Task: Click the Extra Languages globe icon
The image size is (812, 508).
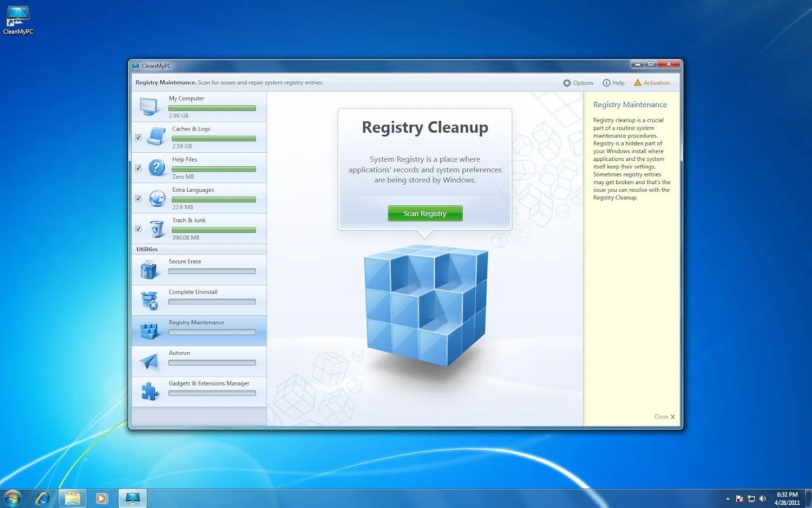Action: tap(156, 198)
